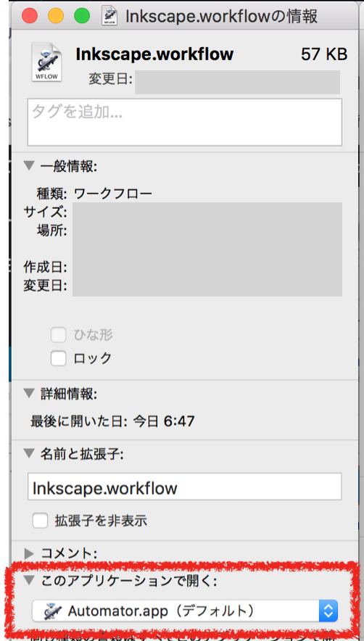
Task: Click the 最後に開いた日: 今日 6:47 text
Action: 112,421
